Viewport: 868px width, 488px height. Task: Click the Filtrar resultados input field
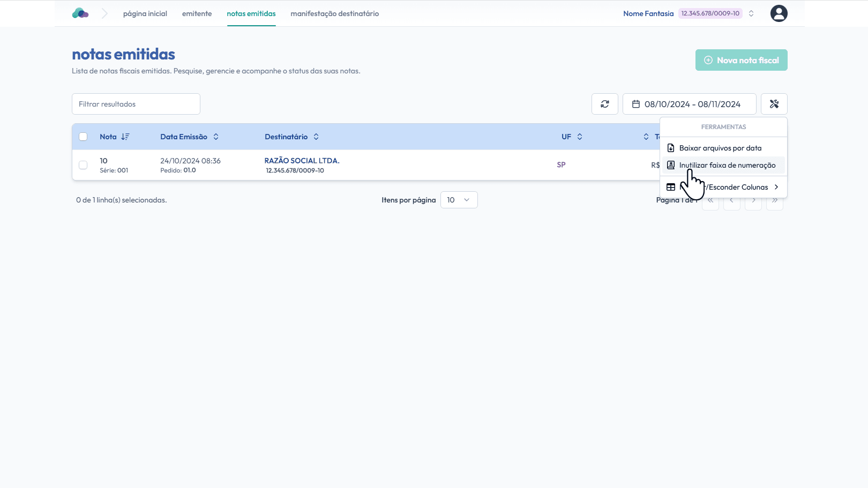136,104
